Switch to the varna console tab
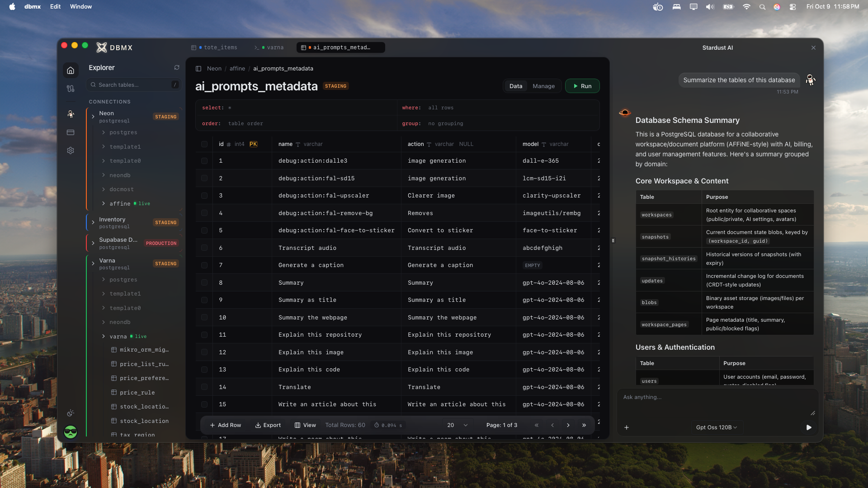 (269, 47)
